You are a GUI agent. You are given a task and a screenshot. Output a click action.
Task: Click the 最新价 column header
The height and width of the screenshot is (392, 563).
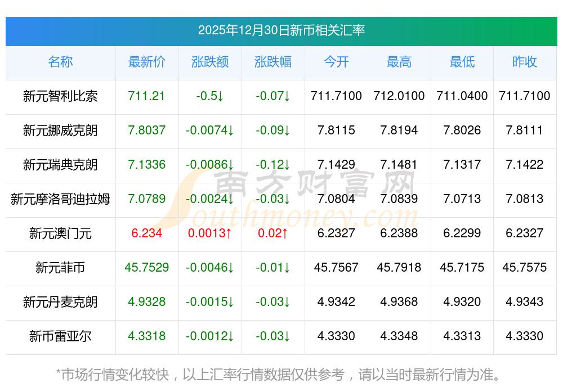[147, 62]
